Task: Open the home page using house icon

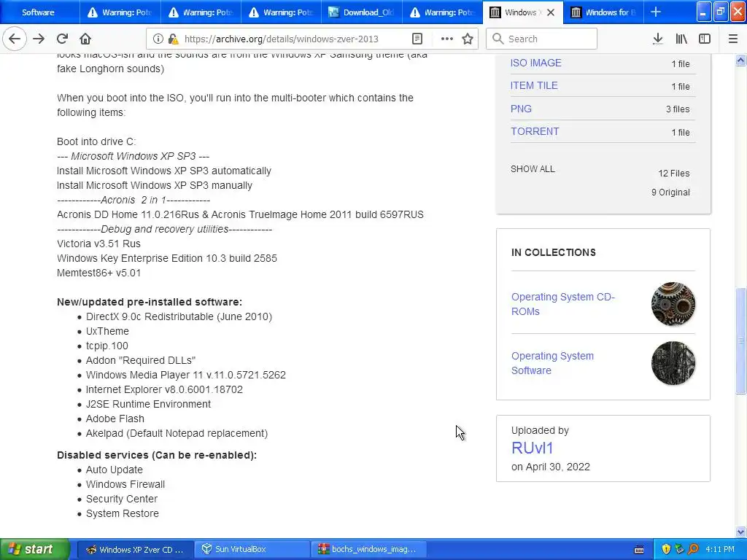Action: coord(85,39)
